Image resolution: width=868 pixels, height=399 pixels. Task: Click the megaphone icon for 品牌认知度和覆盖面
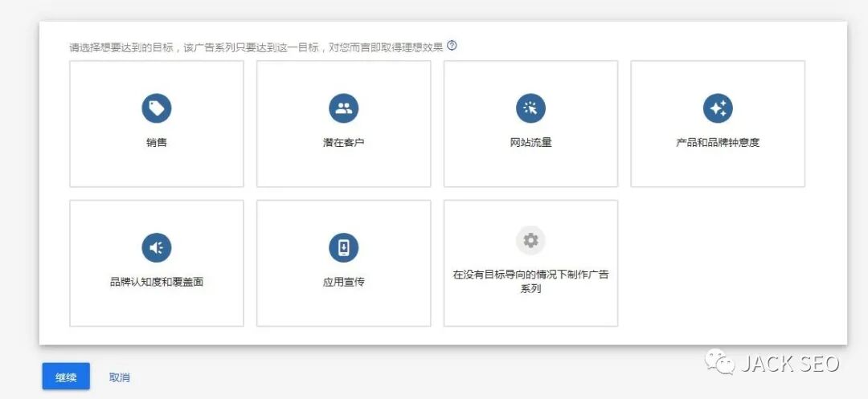click(x=157, y=247)
